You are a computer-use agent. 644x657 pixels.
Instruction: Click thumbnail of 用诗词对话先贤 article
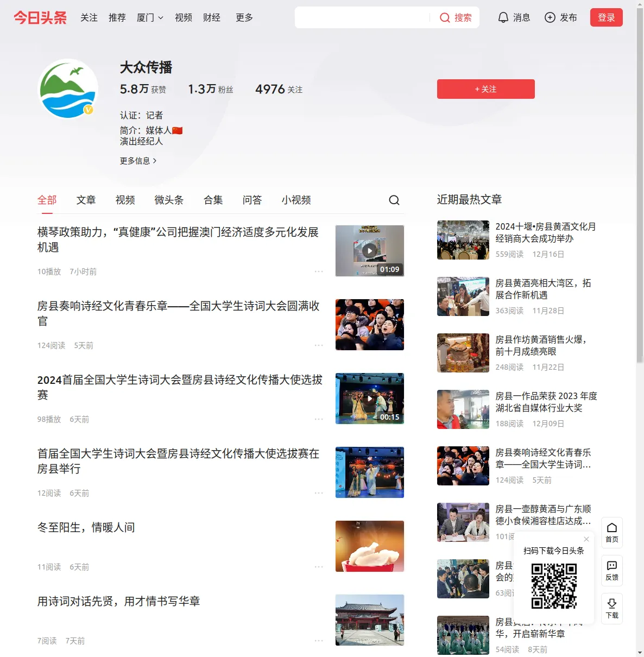coord(370,620)
